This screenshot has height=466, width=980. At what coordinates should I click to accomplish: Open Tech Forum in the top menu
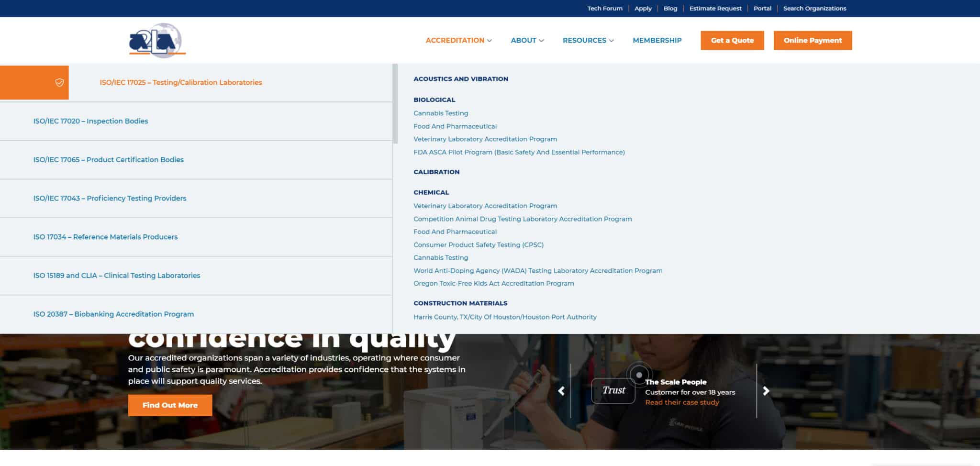[604, 8]
